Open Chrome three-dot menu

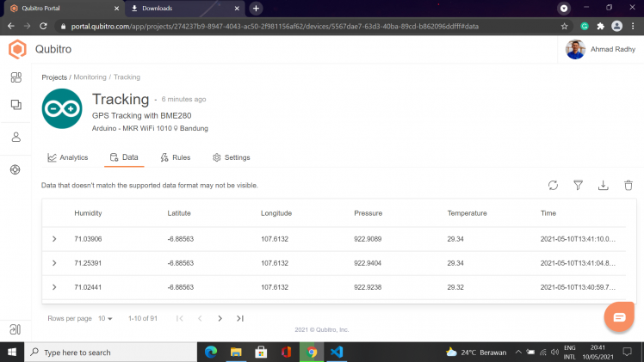click(x=633, y=27)
